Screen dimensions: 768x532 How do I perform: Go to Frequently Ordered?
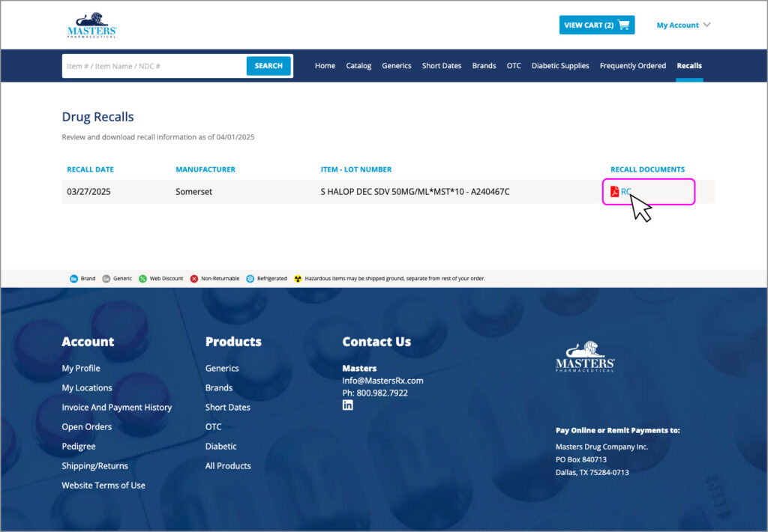[x=633, y=66]
